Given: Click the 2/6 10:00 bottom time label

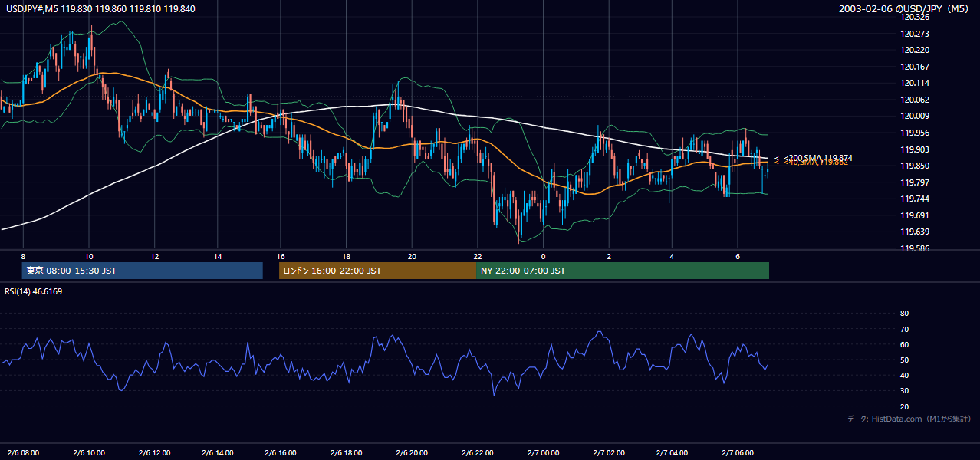Looking at the screenshot, I should [88, 452].
